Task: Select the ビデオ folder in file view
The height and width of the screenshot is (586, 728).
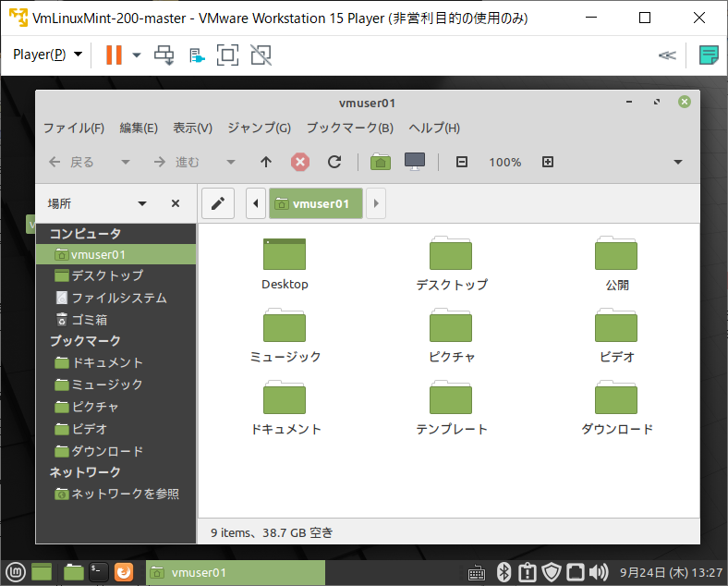Action: point(616,325)
